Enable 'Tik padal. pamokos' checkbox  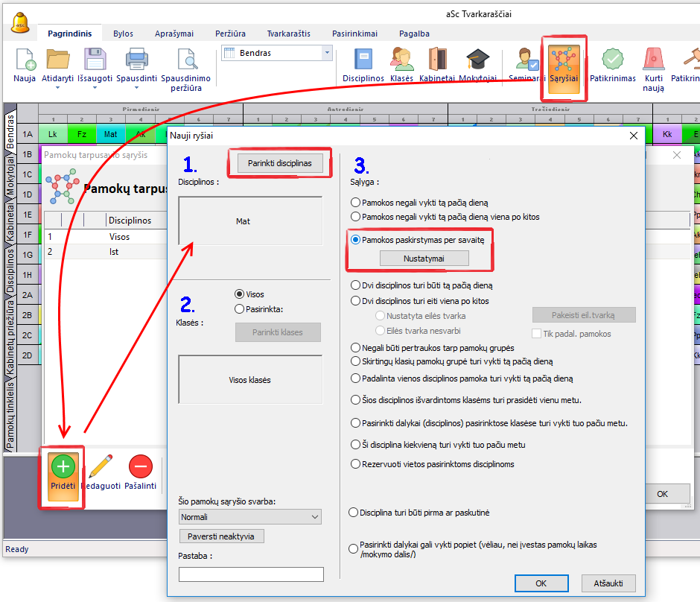537,334
